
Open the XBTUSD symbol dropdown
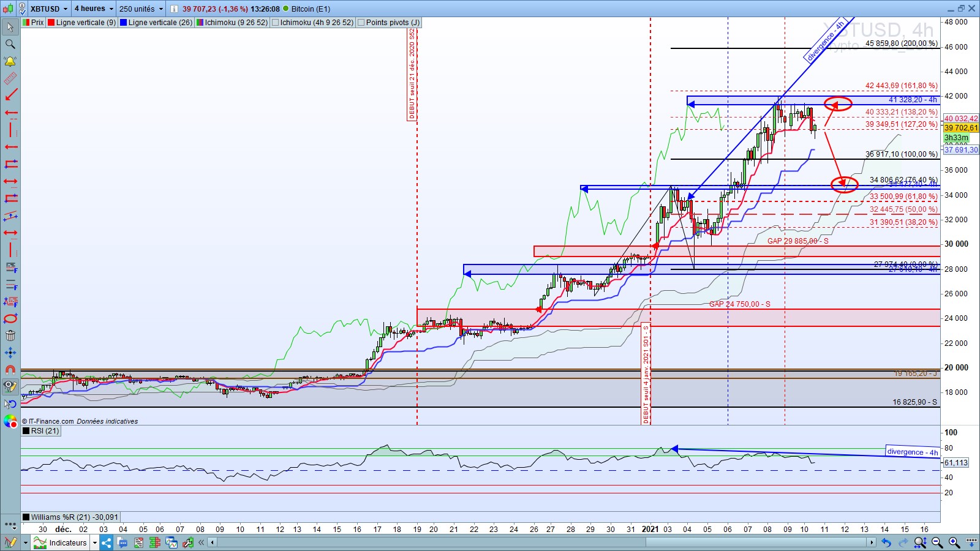49,9
